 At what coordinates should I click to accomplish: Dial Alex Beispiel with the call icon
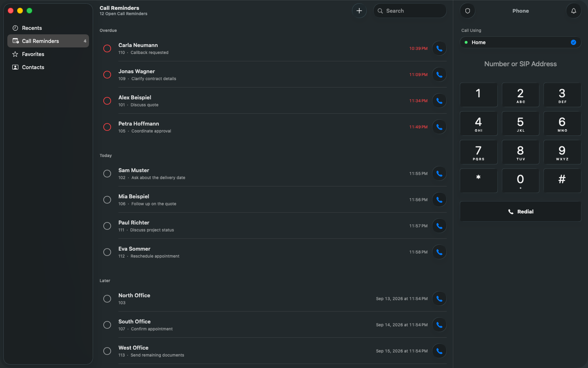pos(439,101)
